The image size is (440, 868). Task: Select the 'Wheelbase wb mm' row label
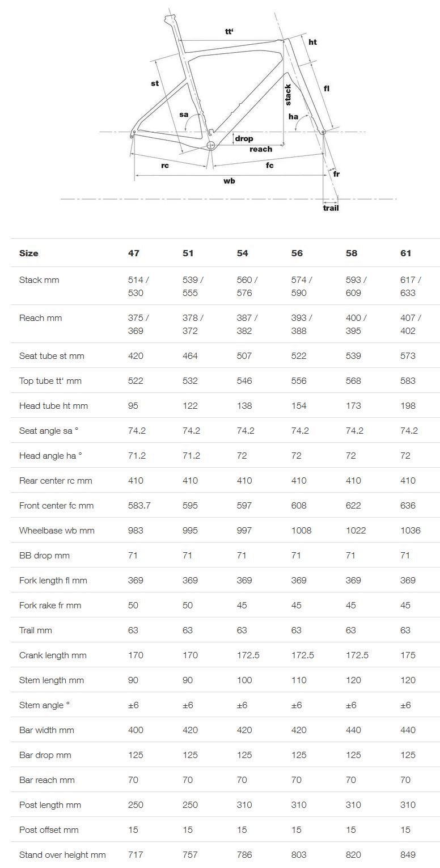(x=57, y=531)
